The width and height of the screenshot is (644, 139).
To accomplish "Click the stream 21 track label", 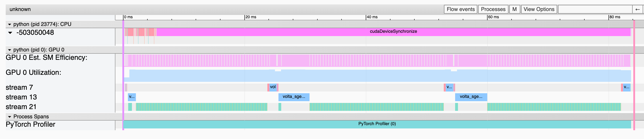I will coord(21,107).
